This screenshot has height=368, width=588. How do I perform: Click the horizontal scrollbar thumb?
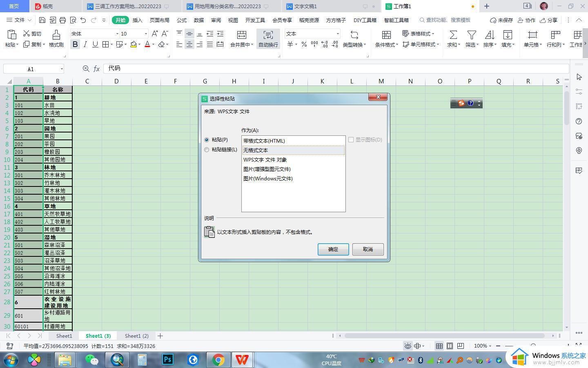444,336
